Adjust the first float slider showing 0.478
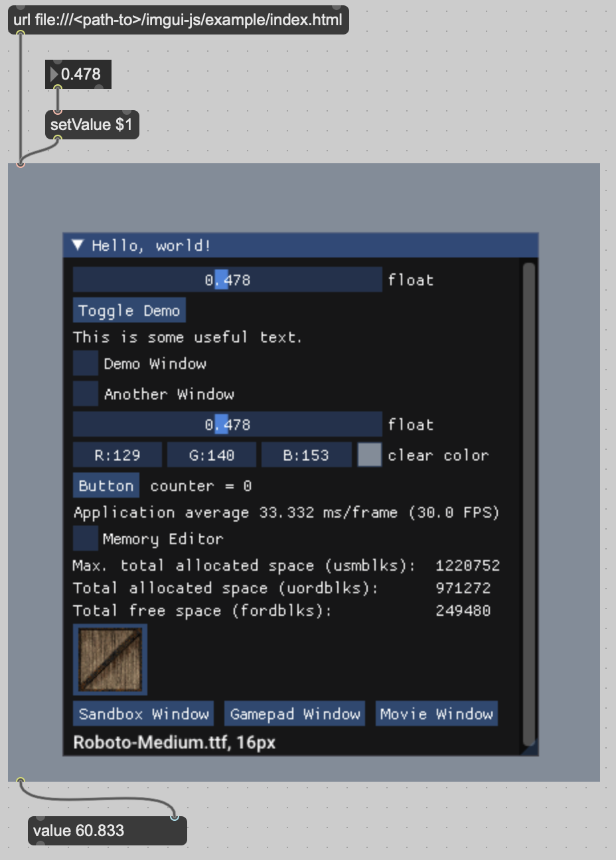This screenshot has width=616, height=860. click(x=228, y=280)
